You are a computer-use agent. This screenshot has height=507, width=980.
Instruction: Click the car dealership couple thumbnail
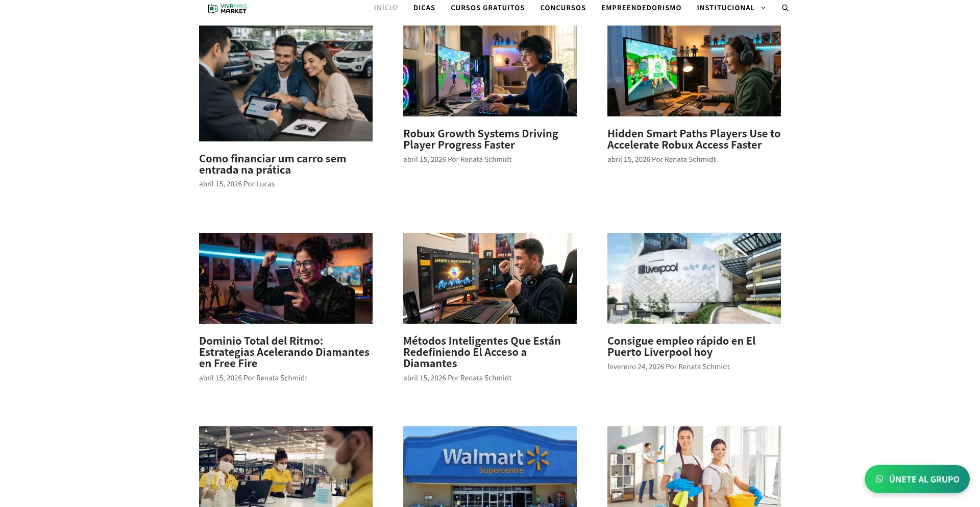(286, 84)
